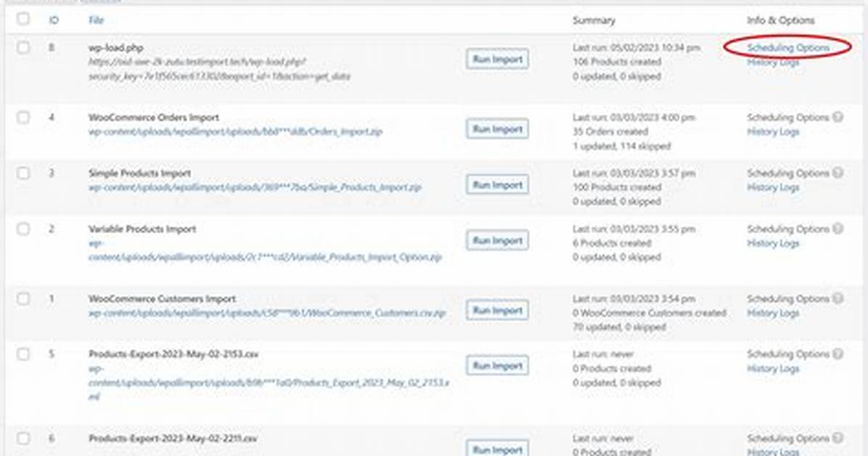This screenshot has width=868, height=456.
Task: Click help icon beside Orders Import Scheduling Options
Action: [838, 118]
